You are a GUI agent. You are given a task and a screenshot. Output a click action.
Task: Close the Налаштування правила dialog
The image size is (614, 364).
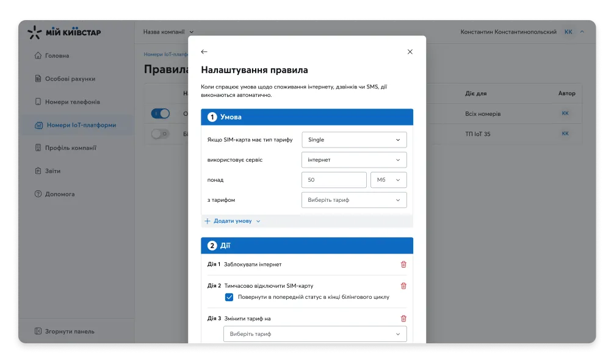(x=410, y=52)
